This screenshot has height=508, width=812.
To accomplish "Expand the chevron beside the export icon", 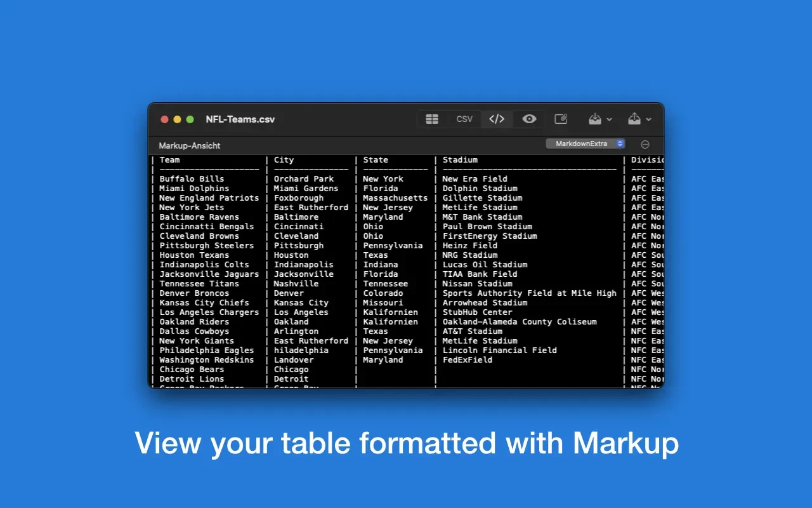I will pos(648,119).
